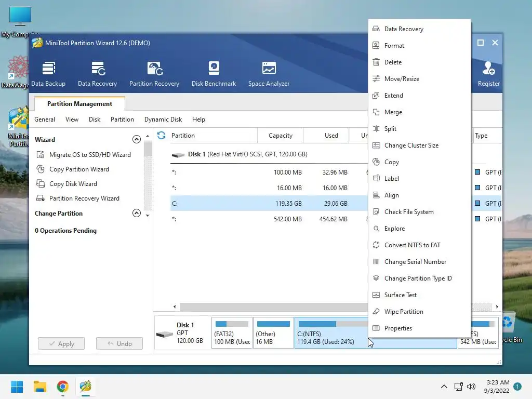Click Check File System icon
The height and width of the screenshot is (399, 532).
pos(376,212)
